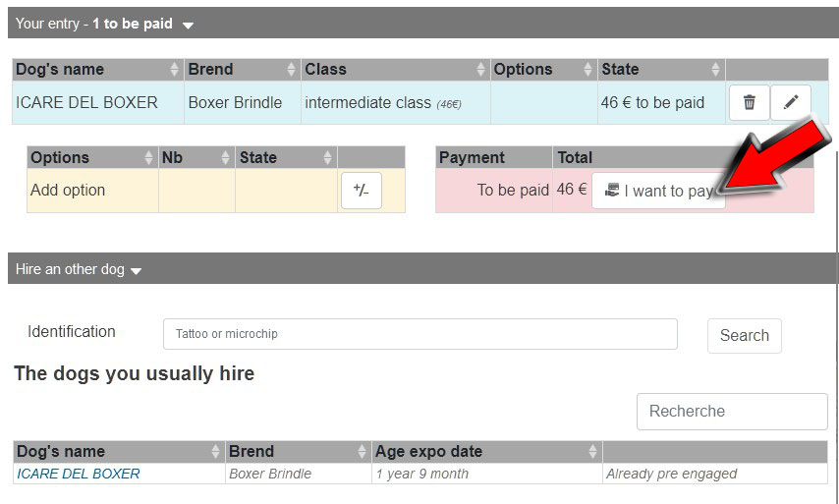The image size is (839, 504).
Task: Sort entry table by Options column
Action: click(x=543, y=69)
